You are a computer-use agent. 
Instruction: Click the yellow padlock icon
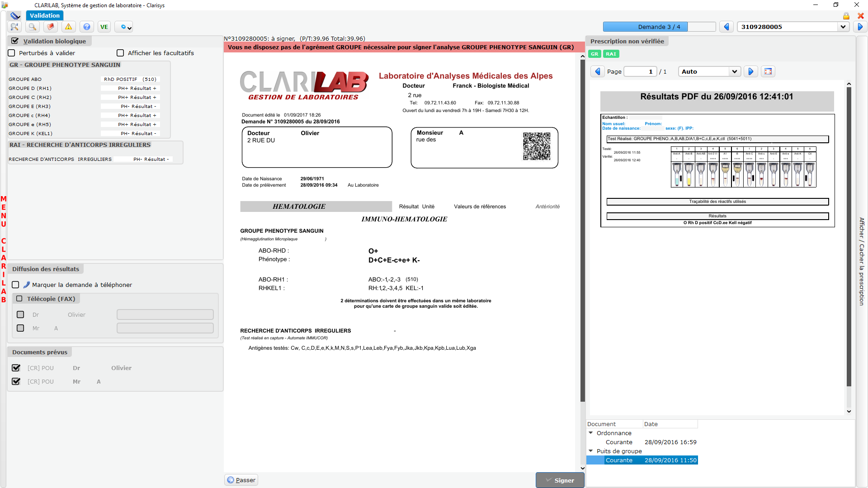tap(846, 16)
